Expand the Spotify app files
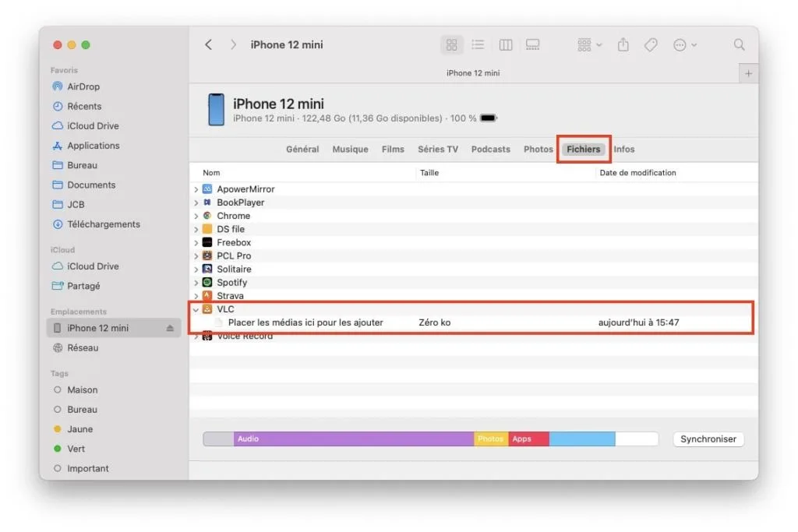The image size is (798, 532). point(196,283)
